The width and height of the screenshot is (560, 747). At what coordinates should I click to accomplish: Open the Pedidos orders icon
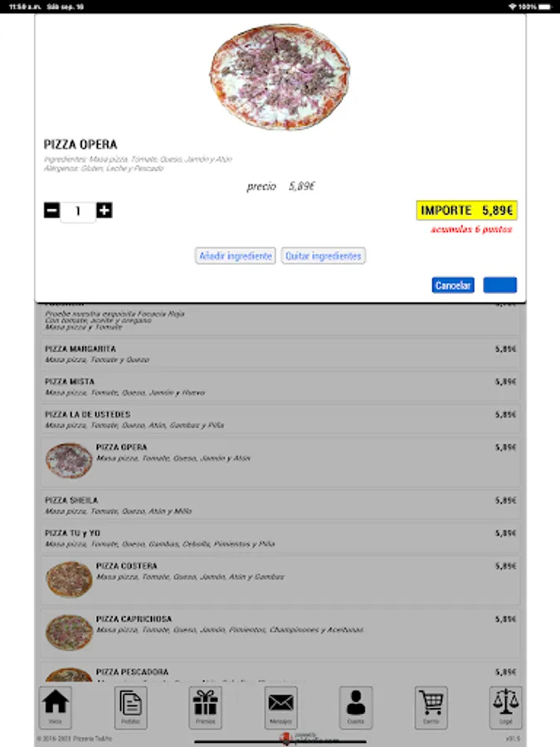pyautogui.click(x=130, y=707)
